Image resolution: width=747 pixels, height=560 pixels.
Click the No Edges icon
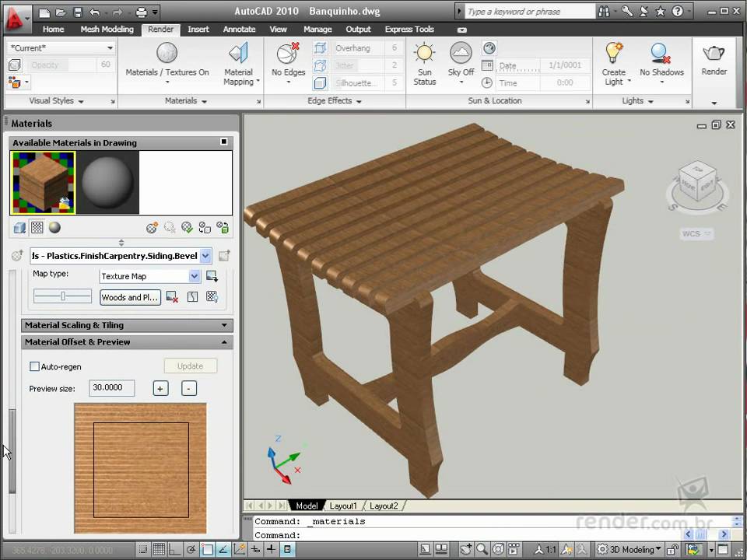point(288,54)
